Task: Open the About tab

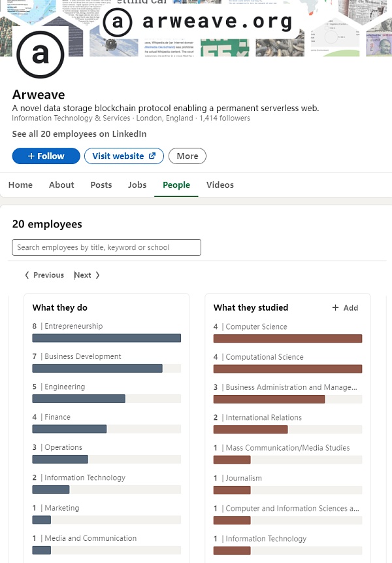Action: (x=61, y=185)
